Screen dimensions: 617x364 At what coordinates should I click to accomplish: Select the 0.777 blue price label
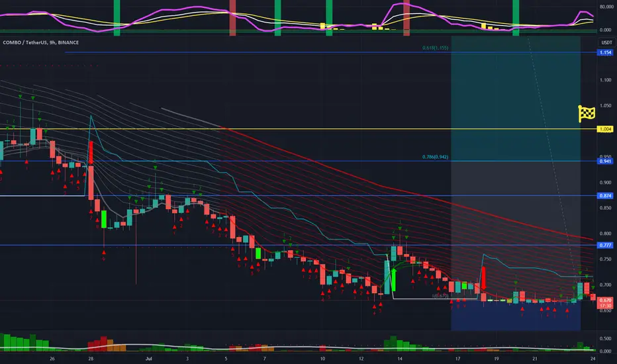click(605, 245)
